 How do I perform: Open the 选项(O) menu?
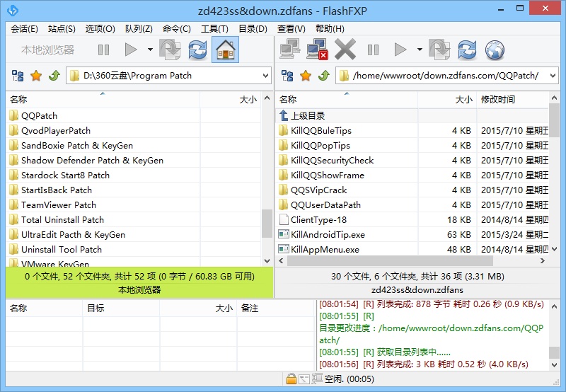coord(100,28)
